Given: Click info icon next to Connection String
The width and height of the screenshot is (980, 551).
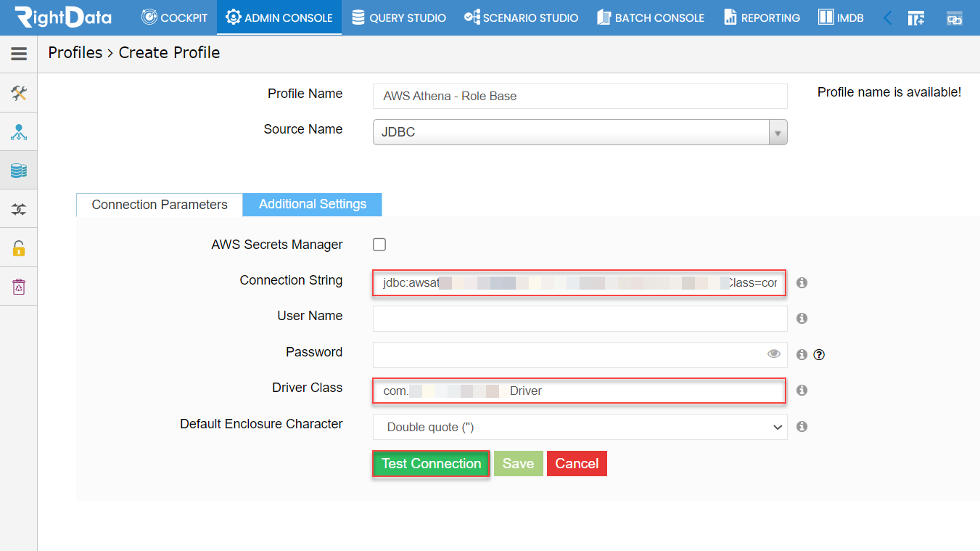Looking at the screenshot, I should pyautogui.click(x=802, y=282).
